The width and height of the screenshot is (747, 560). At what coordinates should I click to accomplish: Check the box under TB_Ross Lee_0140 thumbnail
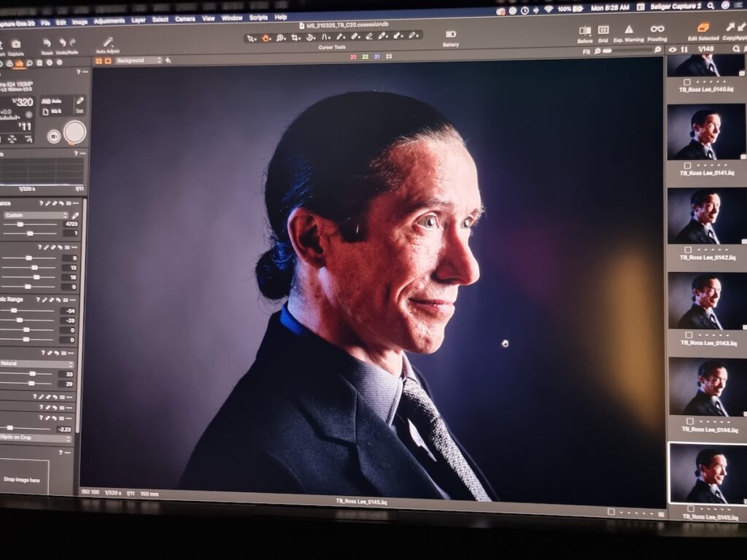click(687, 82)
